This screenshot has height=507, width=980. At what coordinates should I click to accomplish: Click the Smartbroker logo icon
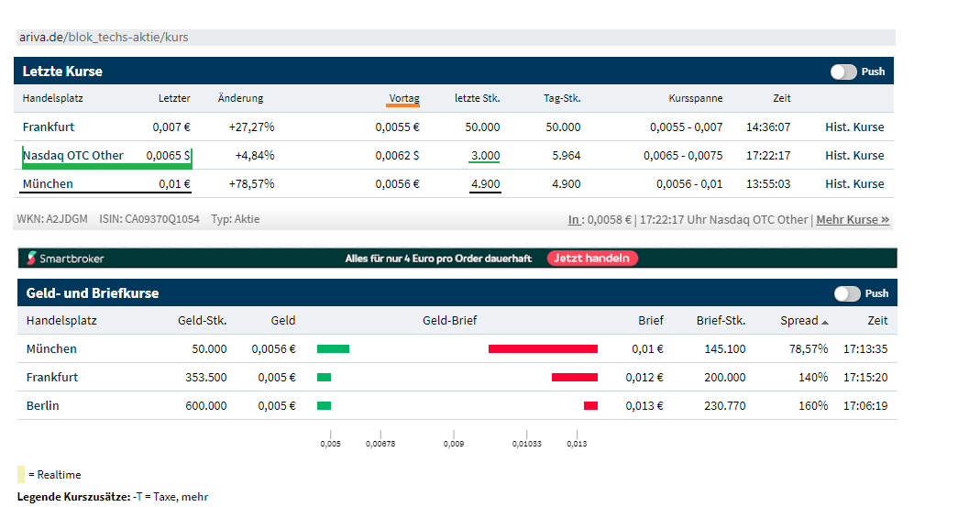32,259
